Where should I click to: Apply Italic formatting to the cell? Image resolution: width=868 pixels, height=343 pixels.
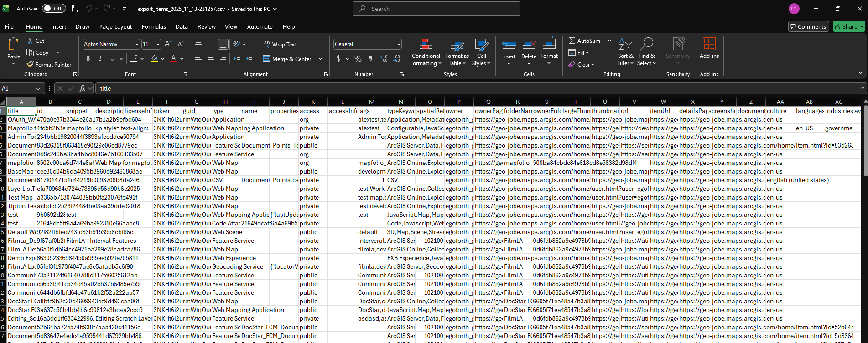[x=100, y=59]
